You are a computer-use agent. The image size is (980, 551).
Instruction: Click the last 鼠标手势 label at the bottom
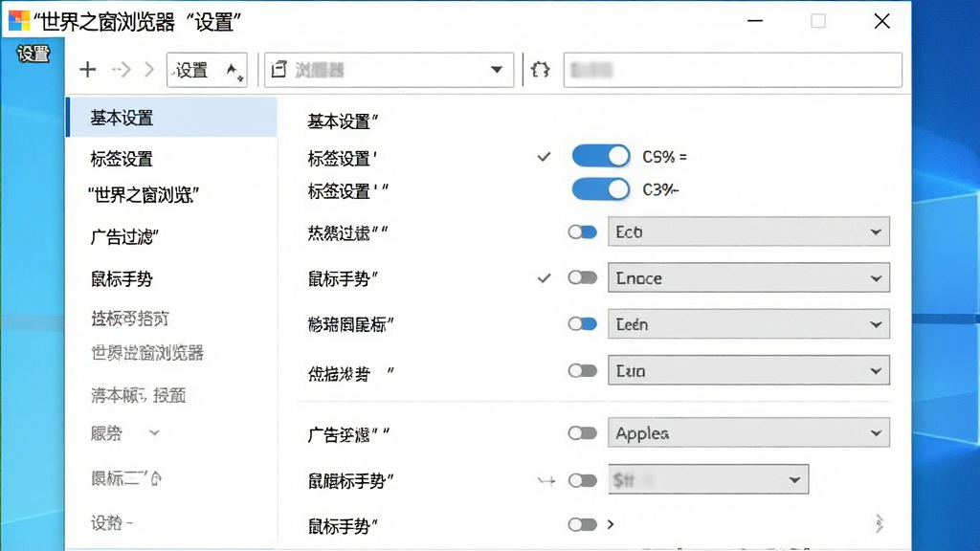click(343, 526)
